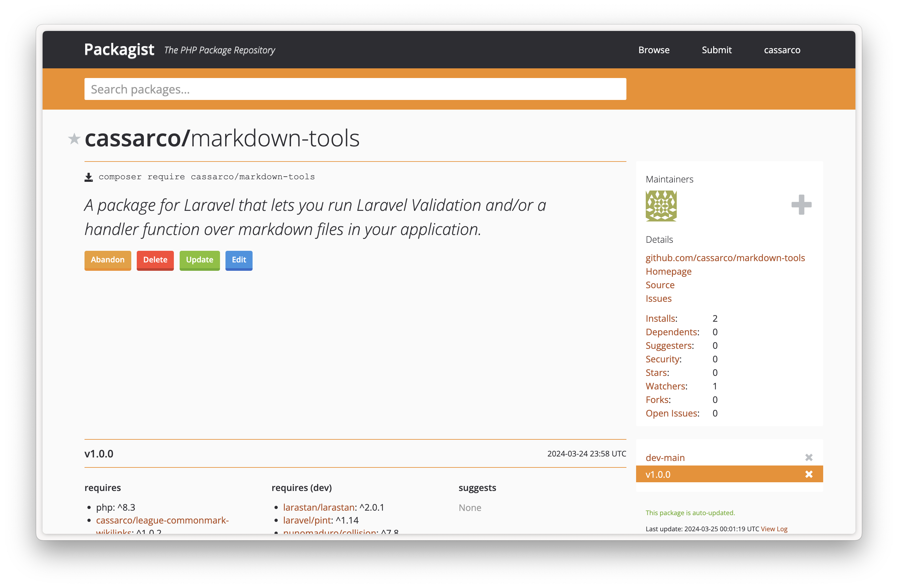Viewport: 898px width, 588px height.
Task: Open the Homepage link
Action: [x=668, y=271]
